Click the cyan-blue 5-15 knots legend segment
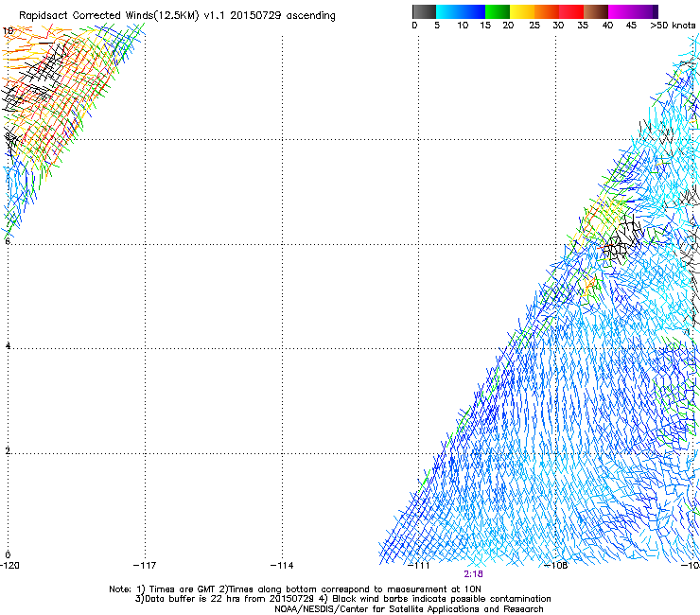The height and width of the screenshot is (615, 700). [x=461, y=11]
